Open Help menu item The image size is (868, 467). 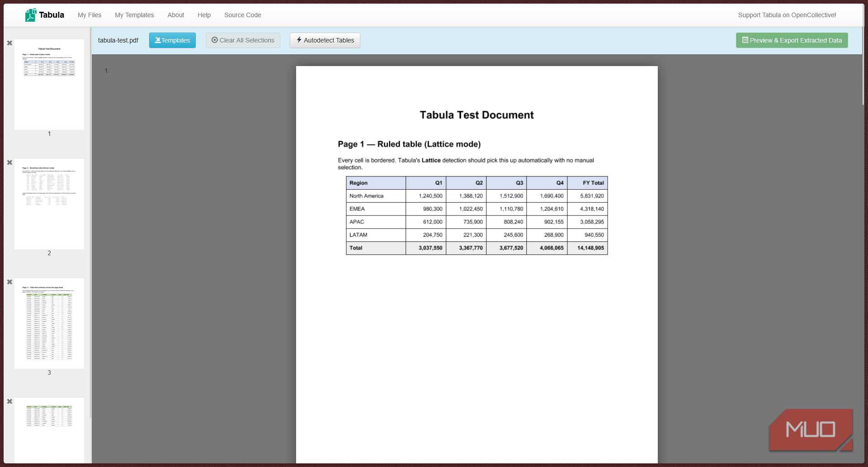point(204,15)
